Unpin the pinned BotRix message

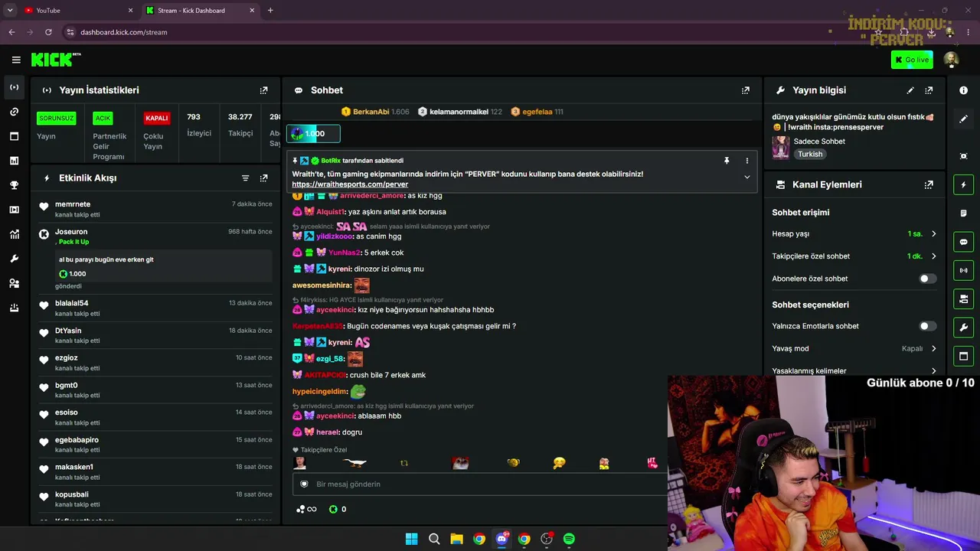(x=727, y=161)
